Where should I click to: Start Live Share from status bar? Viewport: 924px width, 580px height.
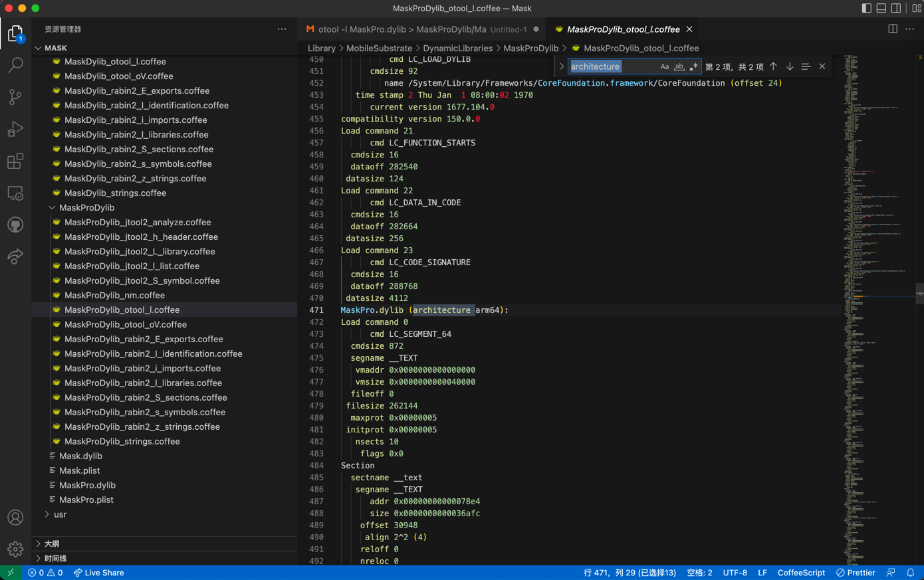[98, 573]
